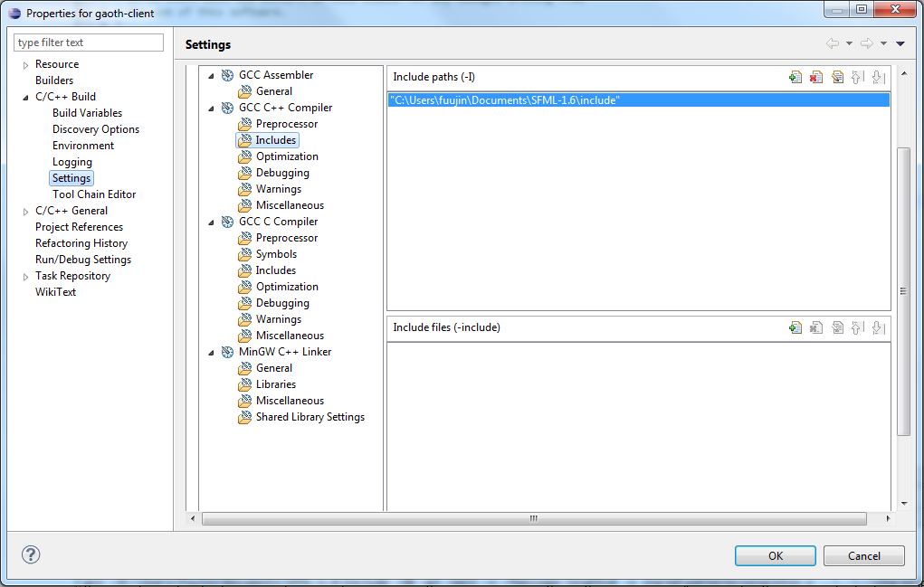Edit the selected include path

837,77
